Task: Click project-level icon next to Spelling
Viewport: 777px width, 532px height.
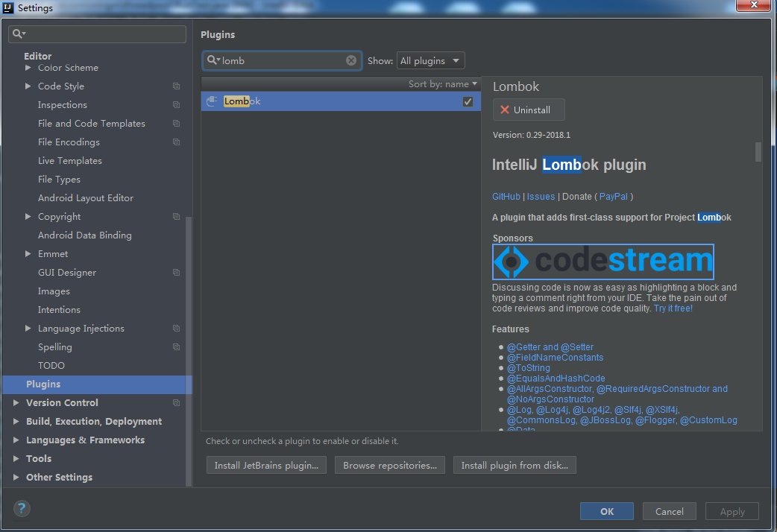Action: pyautogui.click(x=176, y=346)
